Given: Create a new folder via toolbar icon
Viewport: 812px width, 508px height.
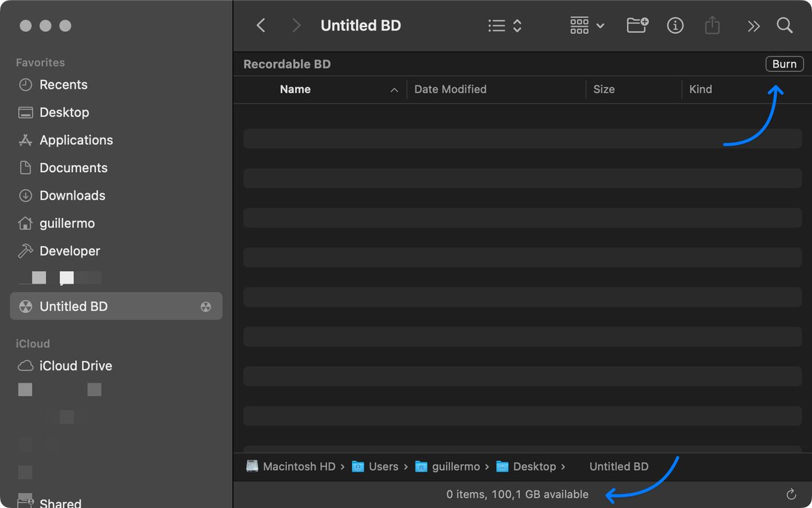Looking at the screenshot, I should point(637,26).
